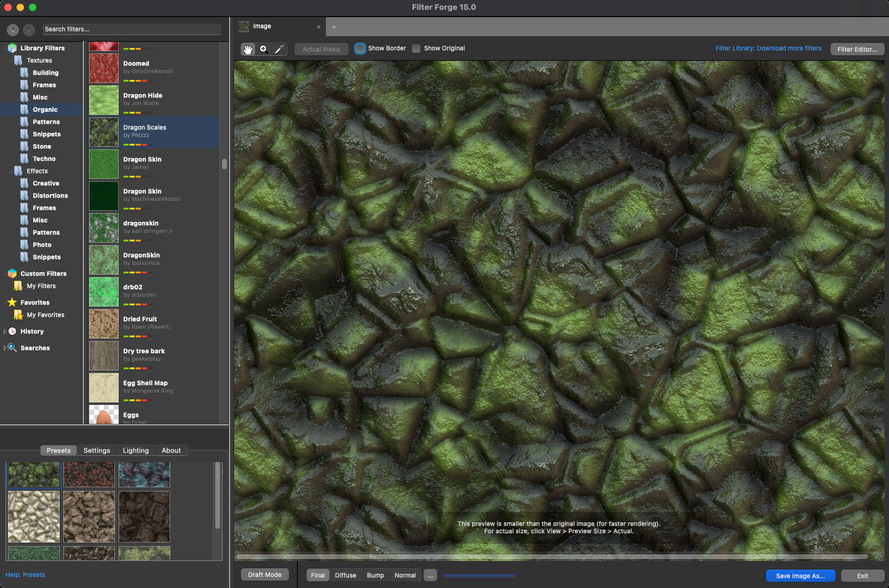Click the Favorites star icon
Image resolution: width=889 pixels, height=588 pixels.
12,302
